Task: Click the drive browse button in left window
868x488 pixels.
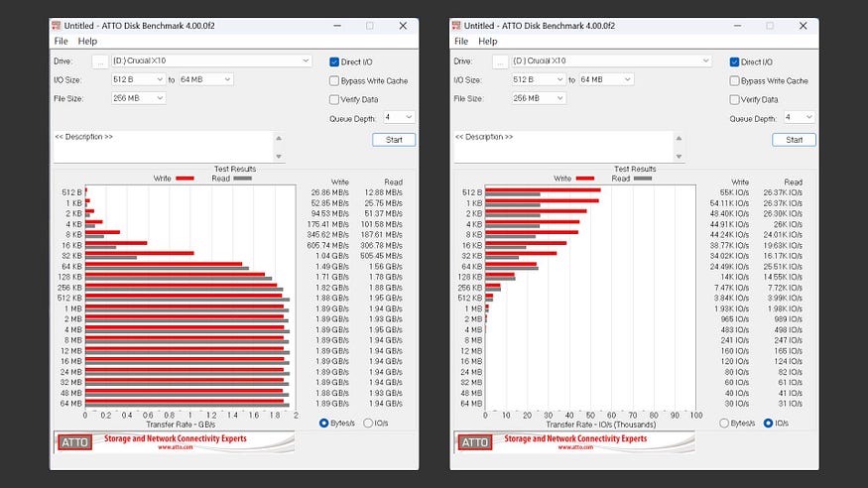Action: click(99, 61)
